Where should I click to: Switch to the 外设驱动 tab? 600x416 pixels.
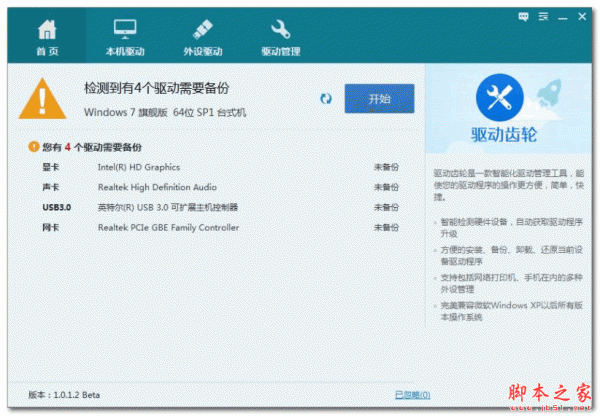click(x=202, y=36)
